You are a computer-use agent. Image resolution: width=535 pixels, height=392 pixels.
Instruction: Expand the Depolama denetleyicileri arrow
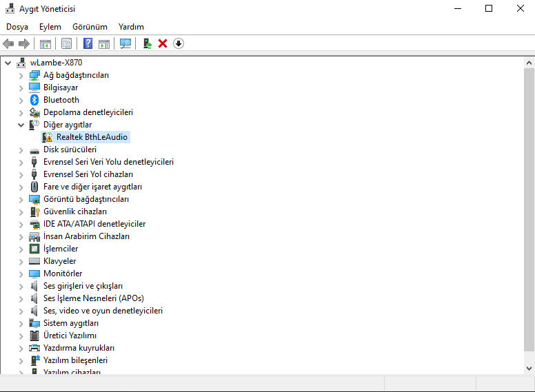pyautogui.click(x=21, y=113)
